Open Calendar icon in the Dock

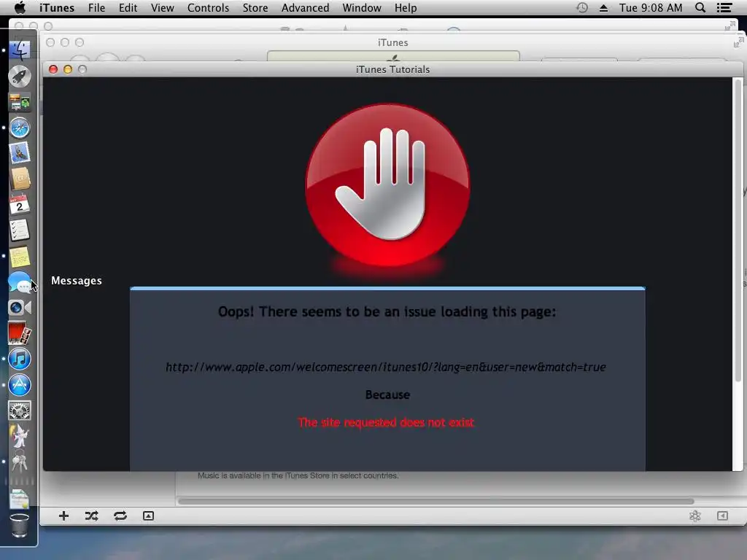(20, 205)
